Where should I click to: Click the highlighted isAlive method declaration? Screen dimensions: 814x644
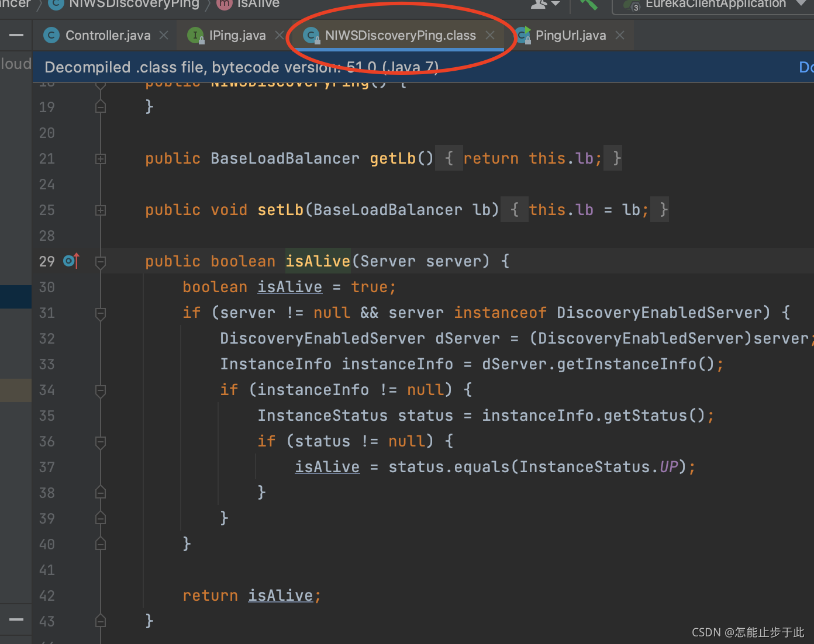coord(318,261)
